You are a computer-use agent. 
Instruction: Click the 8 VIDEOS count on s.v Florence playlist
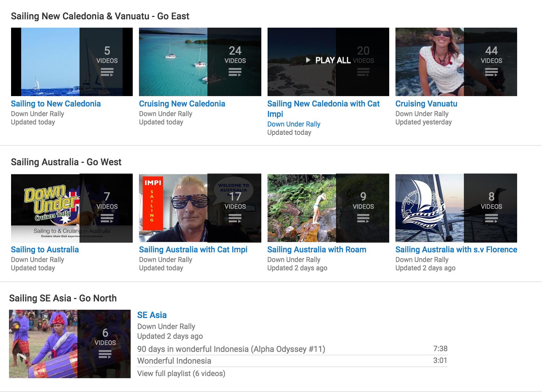click(x=491, y=201)
